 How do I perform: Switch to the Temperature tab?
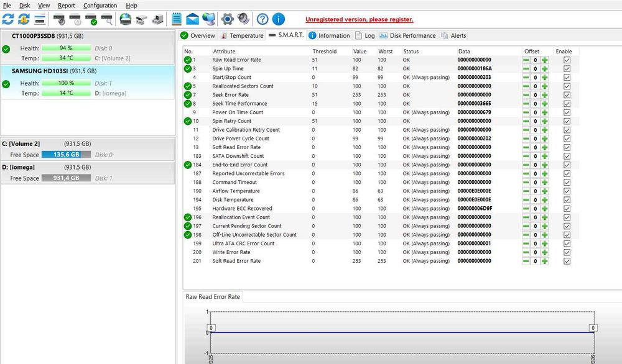coord(242,35)
